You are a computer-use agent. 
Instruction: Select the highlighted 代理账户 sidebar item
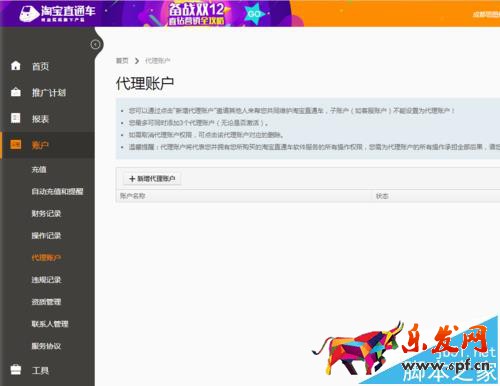pyautogui.click(x=46, y=257)
